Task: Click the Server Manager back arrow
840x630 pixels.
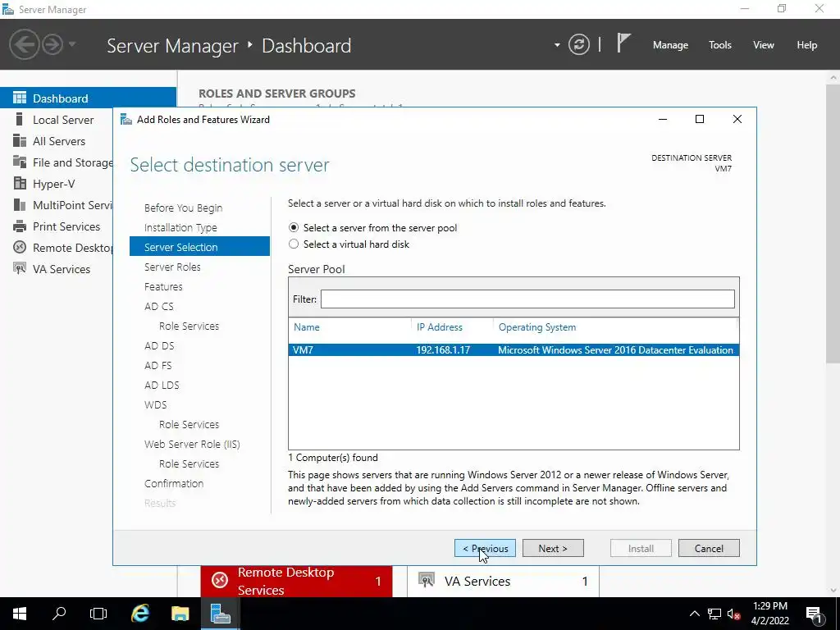Action: 24,44
